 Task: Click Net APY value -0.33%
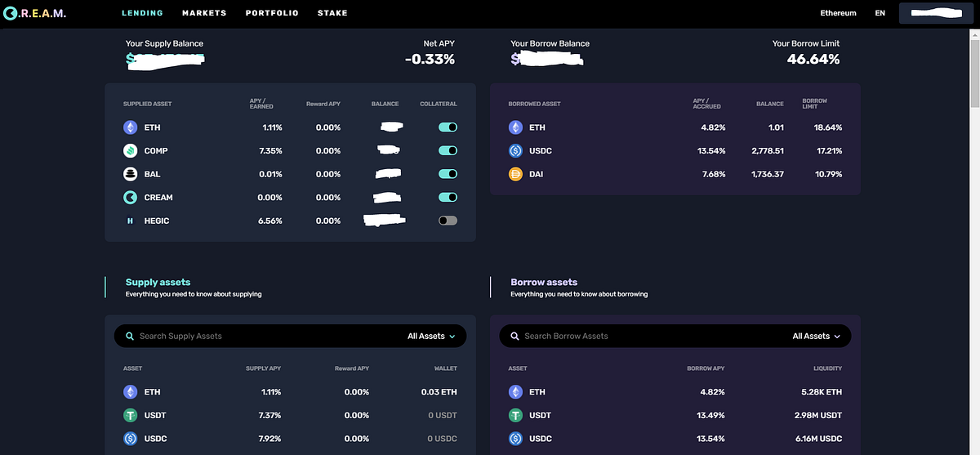(x=430, y=59)
